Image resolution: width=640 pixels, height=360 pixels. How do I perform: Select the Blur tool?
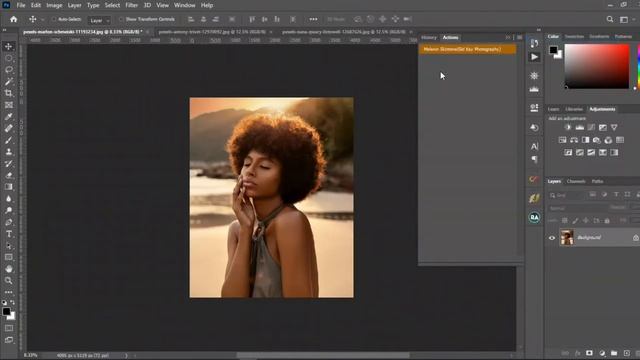click(8, 199)
